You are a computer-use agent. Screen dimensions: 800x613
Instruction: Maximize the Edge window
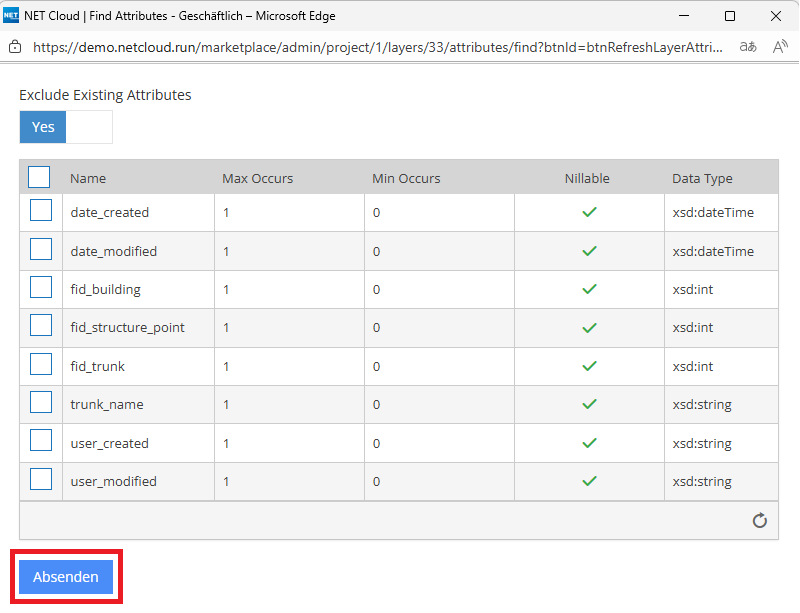(730, 15)
